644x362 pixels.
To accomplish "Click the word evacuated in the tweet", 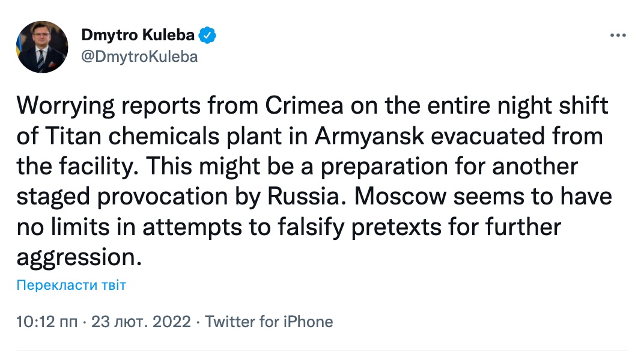I will pos(488,136).
